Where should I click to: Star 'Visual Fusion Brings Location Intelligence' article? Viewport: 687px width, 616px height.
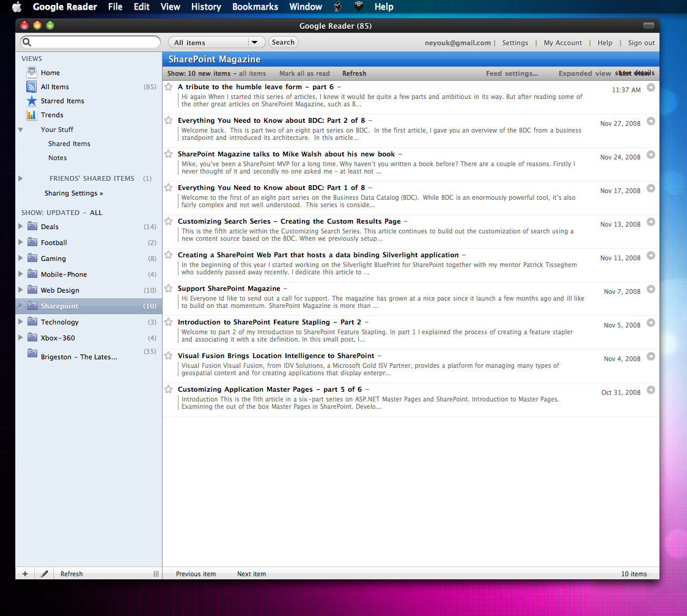[x=168, y=356]
